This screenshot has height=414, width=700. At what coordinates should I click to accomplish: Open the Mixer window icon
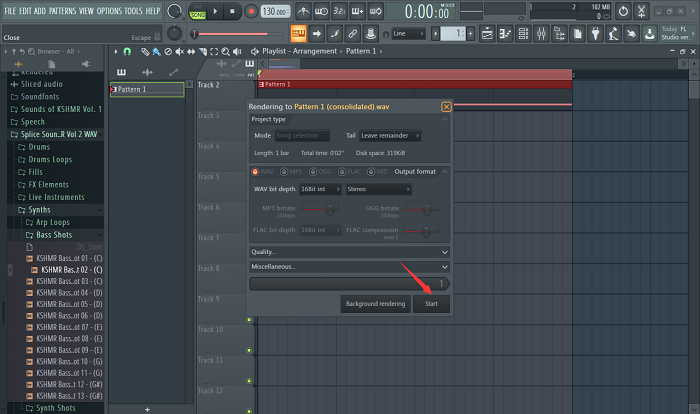tap(540, 34)
